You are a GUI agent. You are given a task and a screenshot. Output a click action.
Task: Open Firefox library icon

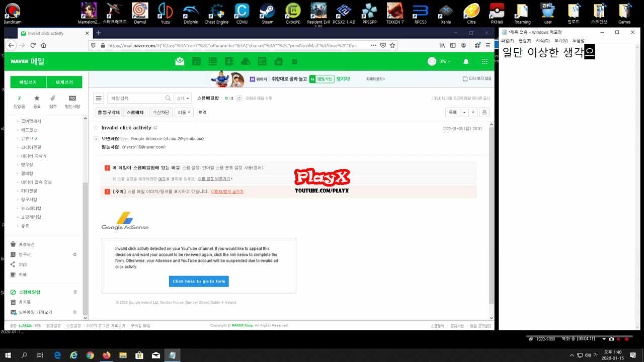442,45
